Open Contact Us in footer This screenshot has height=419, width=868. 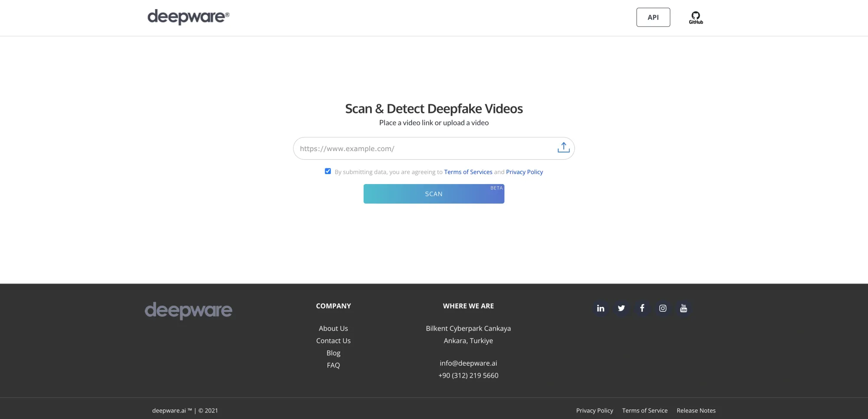coord(333,341)
